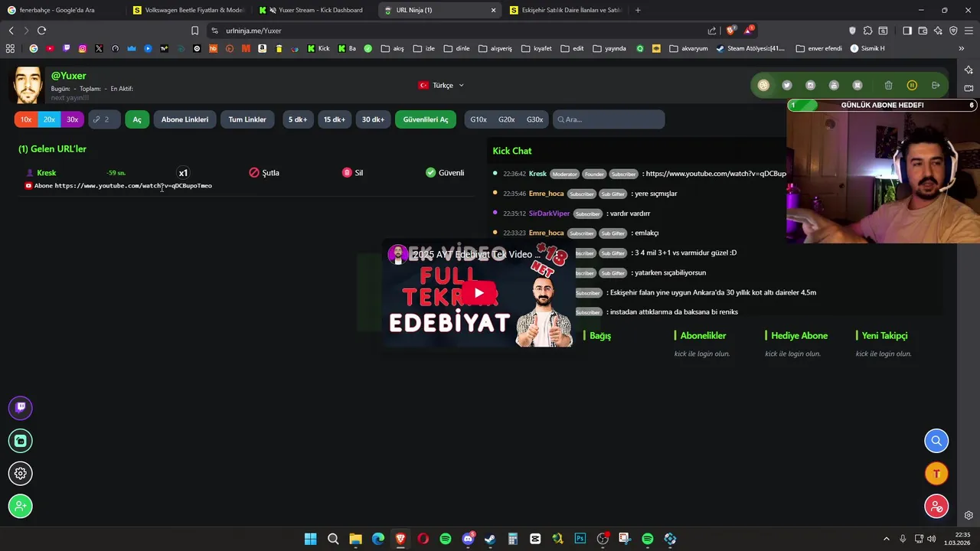Open Leo AI sparkle icon in toolbar
The width and height of the screenshot is (980, 551).
point(938,31)
